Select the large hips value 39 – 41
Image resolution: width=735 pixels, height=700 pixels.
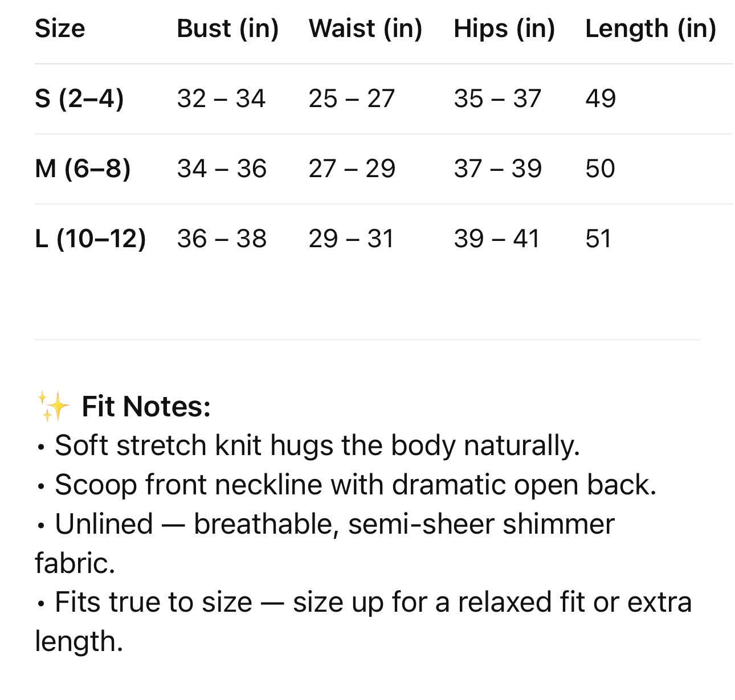[x=496, y=239]
